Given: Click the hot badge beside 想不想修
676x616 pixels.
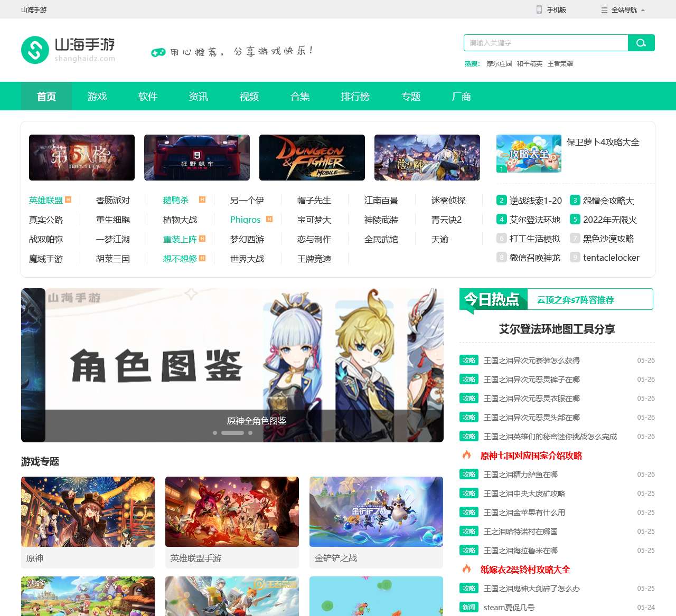Looking at the screenshot, I should 202,258.
